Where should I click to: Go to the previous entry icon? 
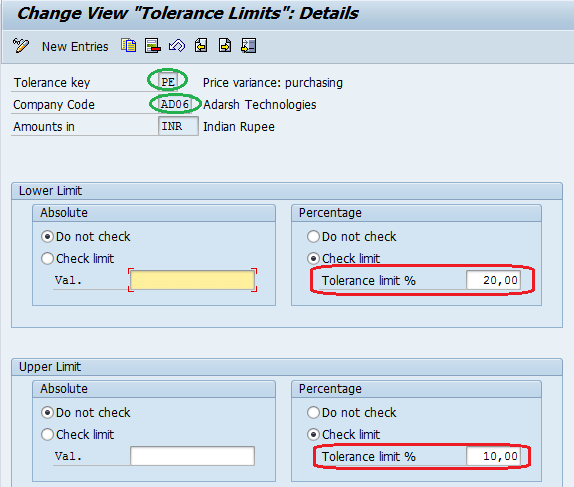pyautogui.click(x=201, y=46)
